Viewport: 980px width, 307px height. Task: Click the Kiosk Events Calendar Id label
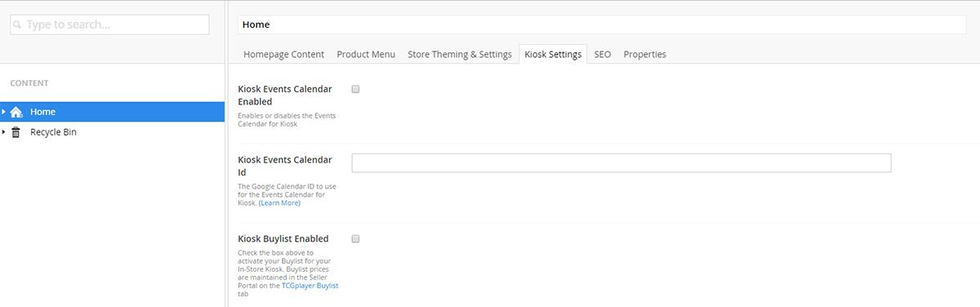coord(285,166)
